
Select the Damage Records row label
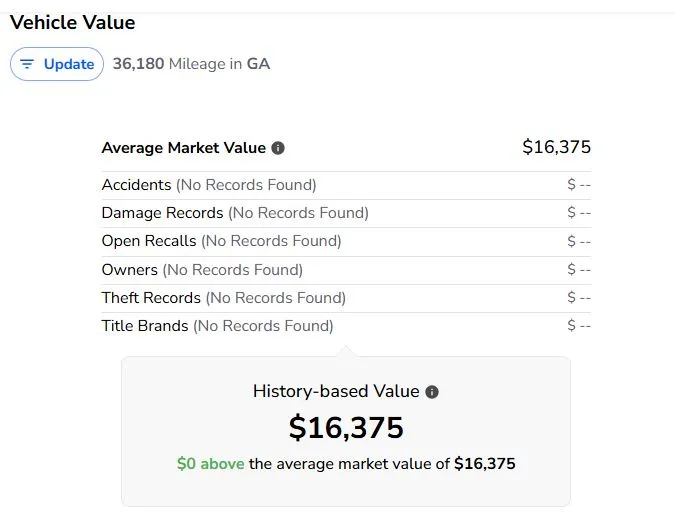click(162, 213)
